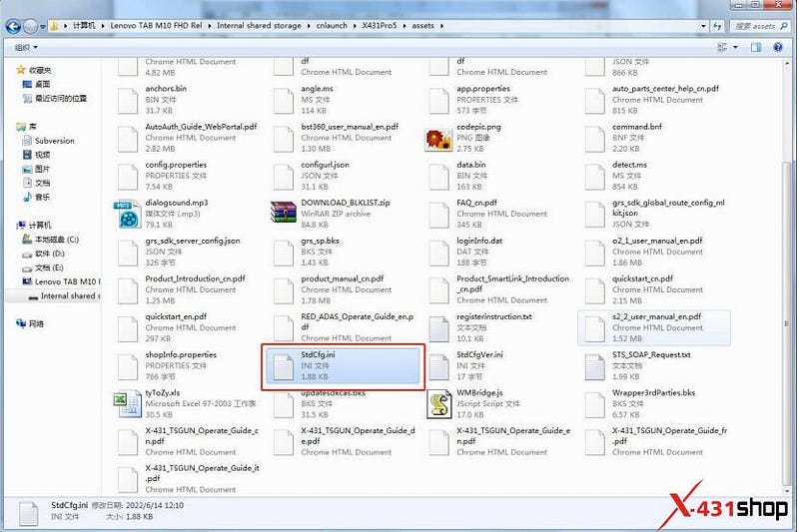Open the 组织 menu dropdown
The image size is (799, 532).
(x=26, y=47)
